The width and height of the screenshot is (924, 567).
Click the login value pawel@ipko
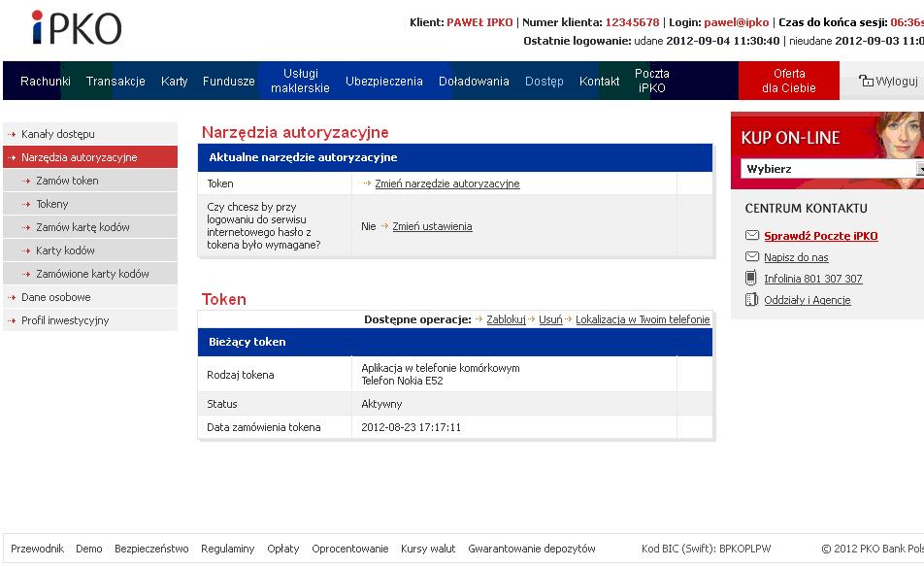(x=737, y=22)
